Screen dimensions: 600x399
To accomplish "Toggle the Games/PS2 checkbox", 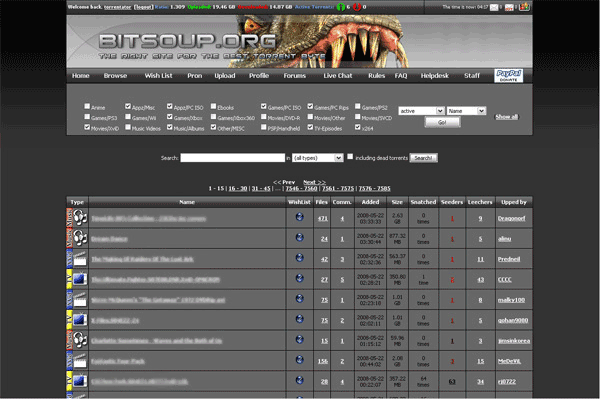I will click(358, 106).
